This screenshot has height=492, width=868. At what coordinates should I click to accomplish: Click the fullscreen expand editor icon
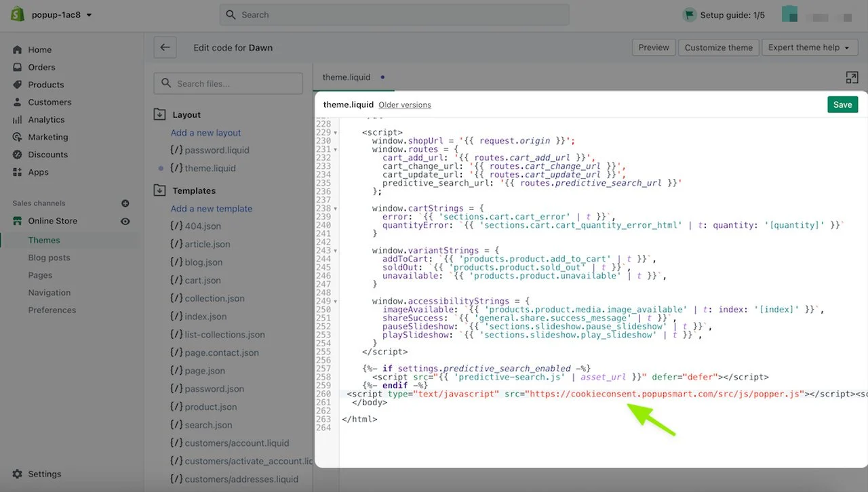coord(852,77)
